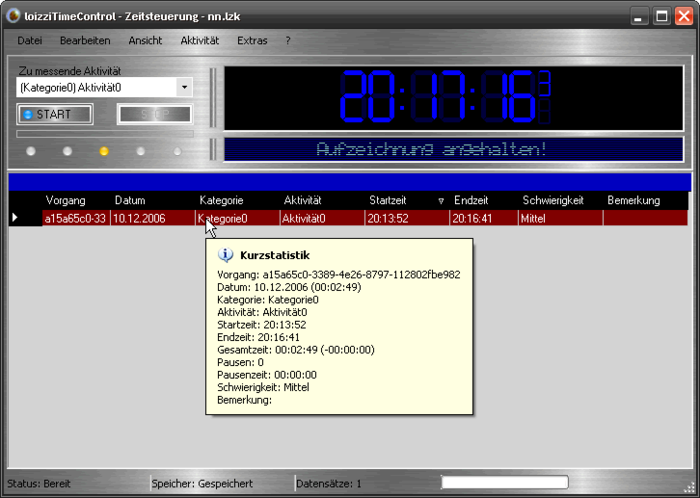Click the empty Bemerkung cell in row
Screen dimensions: 700x498
[646, 218]
